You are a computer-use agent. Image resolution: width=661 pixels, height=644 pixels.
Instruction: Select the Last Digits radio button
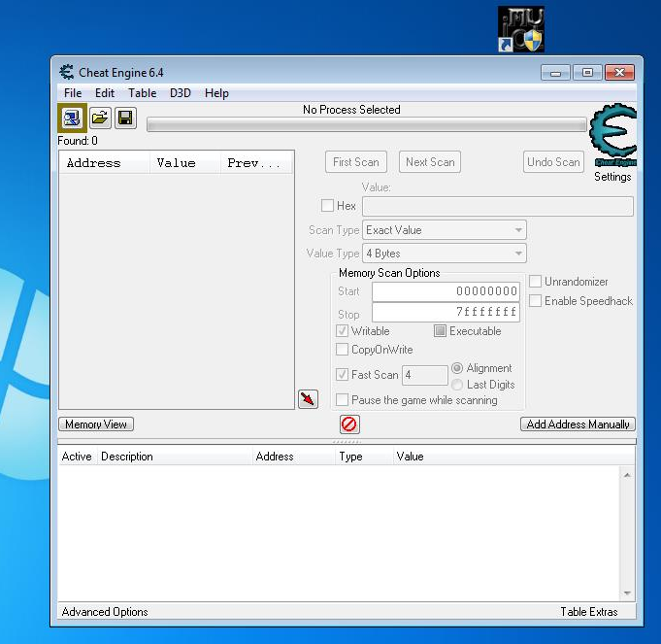458,386
